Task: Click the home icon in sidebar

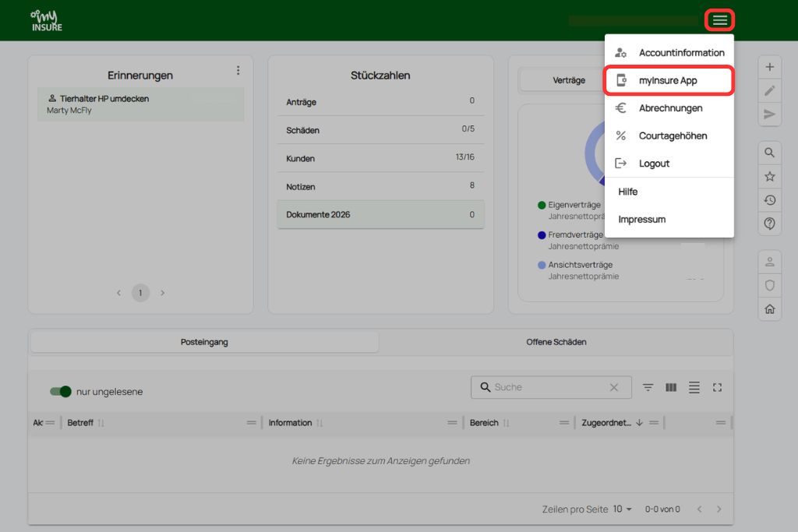Action: (x=770, y=309)
